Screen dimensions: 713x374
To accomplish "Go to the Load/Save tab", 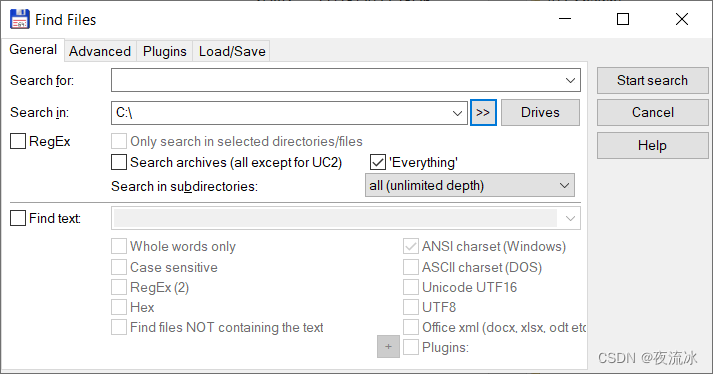I will click(x=232, y=51).
